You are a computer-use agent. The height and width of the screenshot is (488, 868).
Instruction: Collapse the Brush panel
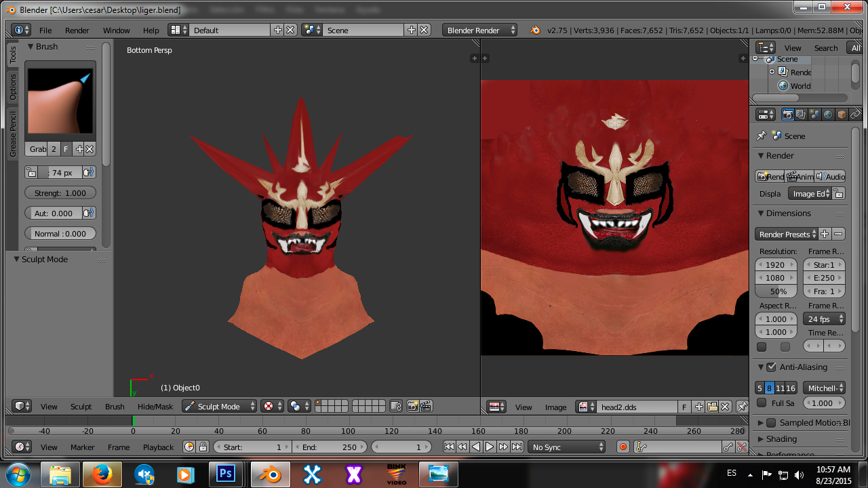31,46
